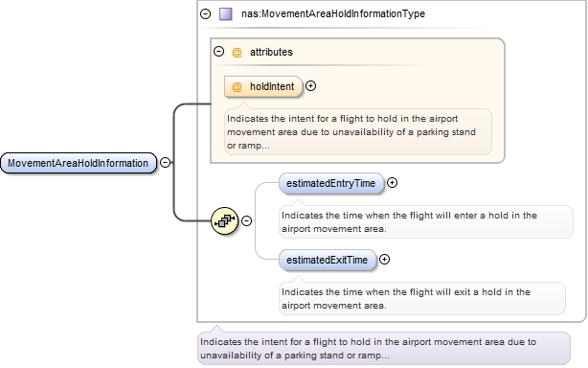Image resolution: width=588 pixels, height=368 pixels.
Task: Click the @ icon inside holdIntent
Action: pyautogui.click(x=237, y=86)
